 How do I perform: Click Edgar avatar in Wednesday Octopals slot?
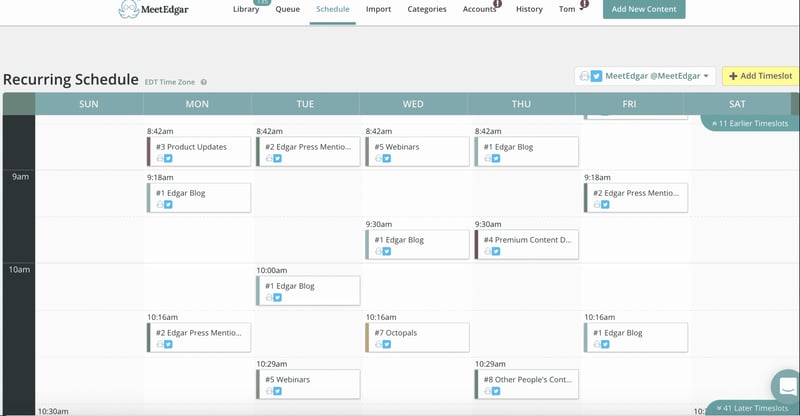378,345
